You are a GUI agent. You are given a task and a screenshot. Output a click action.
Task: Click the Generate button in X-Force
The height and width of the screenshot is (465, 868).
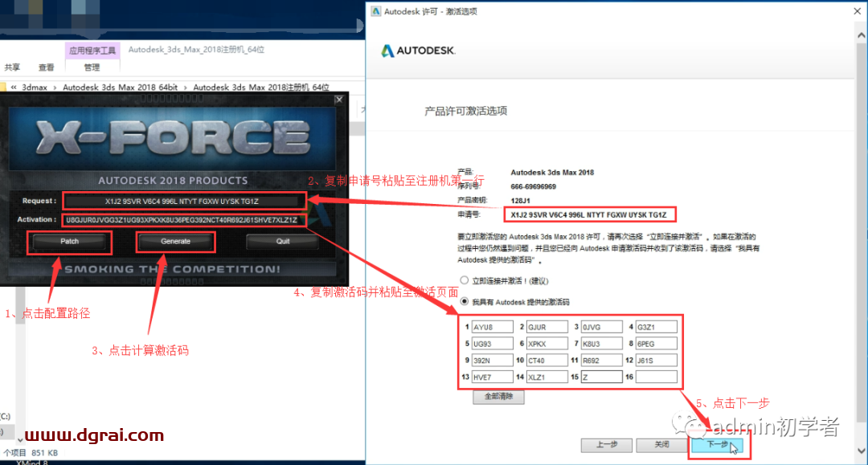click(175, 242)
